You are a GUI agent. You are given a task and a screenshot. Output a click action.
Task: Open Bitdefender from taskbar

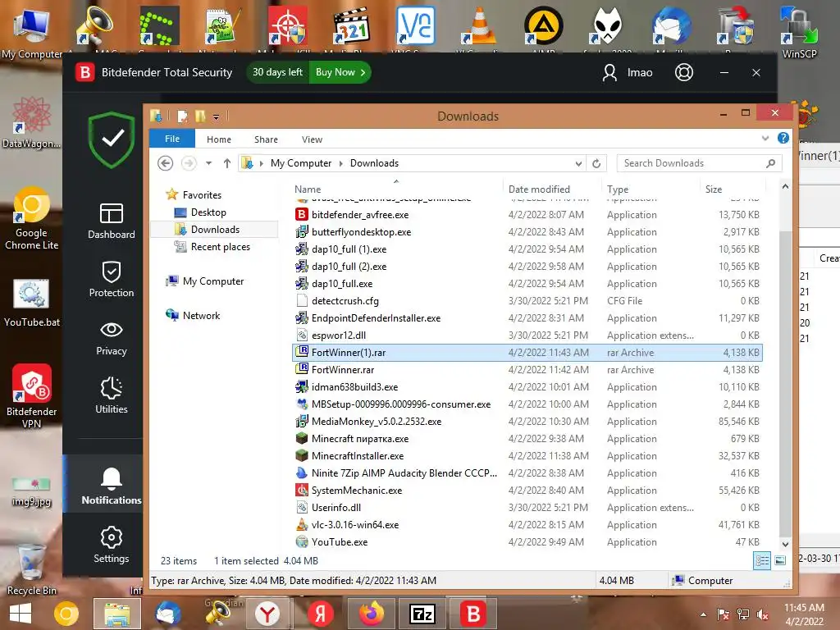[473, 614]
